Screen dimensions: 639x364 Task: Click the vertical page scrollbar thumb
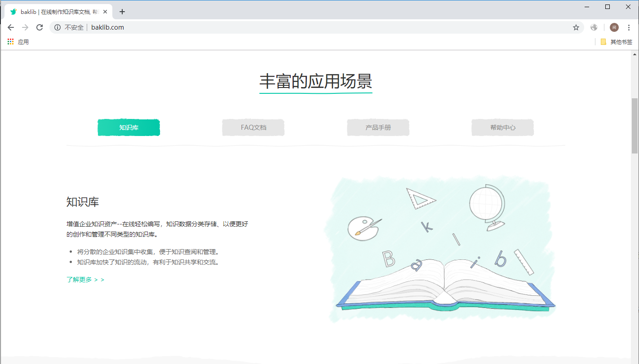[635, 126]
